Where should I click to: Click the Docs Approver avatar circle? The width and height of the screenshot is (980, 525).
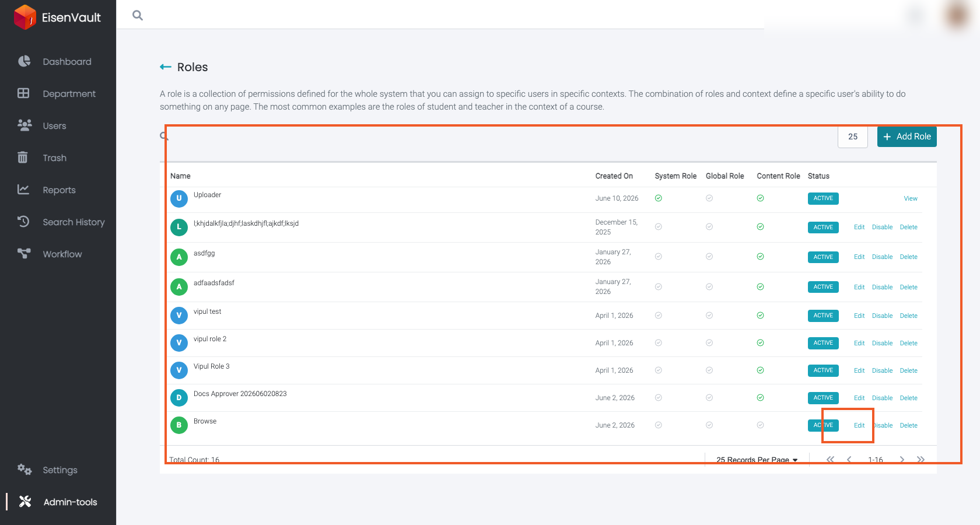(179, 398)
